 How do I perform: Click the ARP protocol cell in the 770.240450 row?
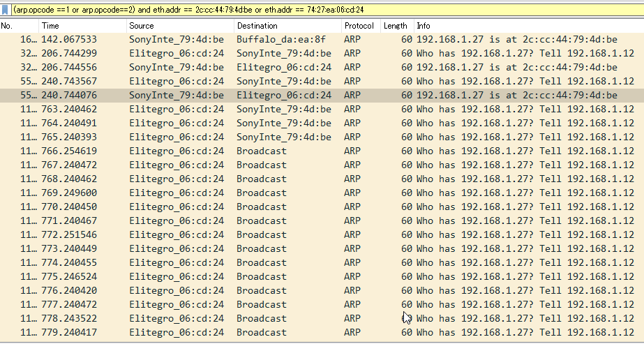click(352, 207)
